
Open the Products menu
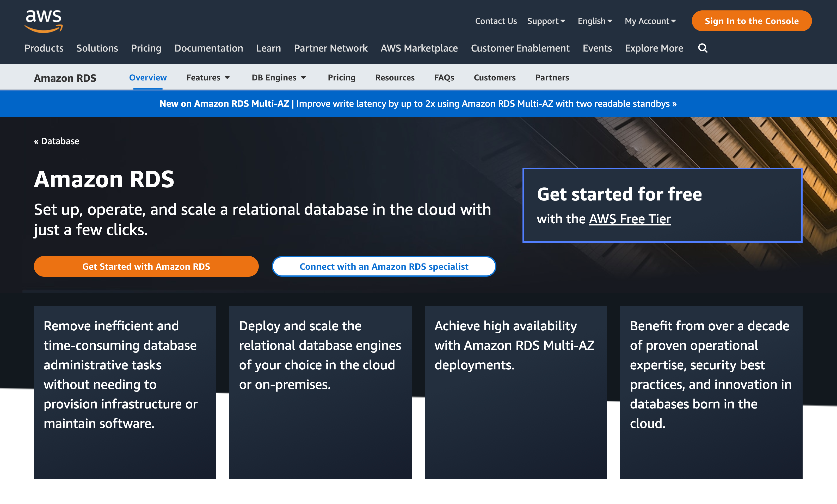click(x=44, y=48)
